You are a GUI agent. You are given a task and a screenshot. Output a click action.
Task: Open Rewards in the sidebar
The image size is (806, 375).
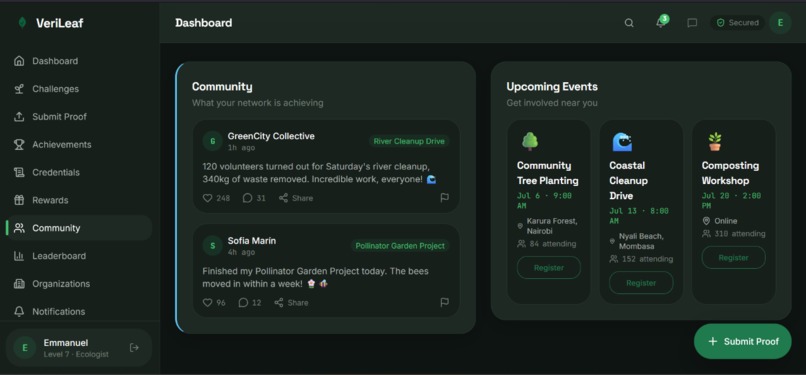click(x=79, y=200)
